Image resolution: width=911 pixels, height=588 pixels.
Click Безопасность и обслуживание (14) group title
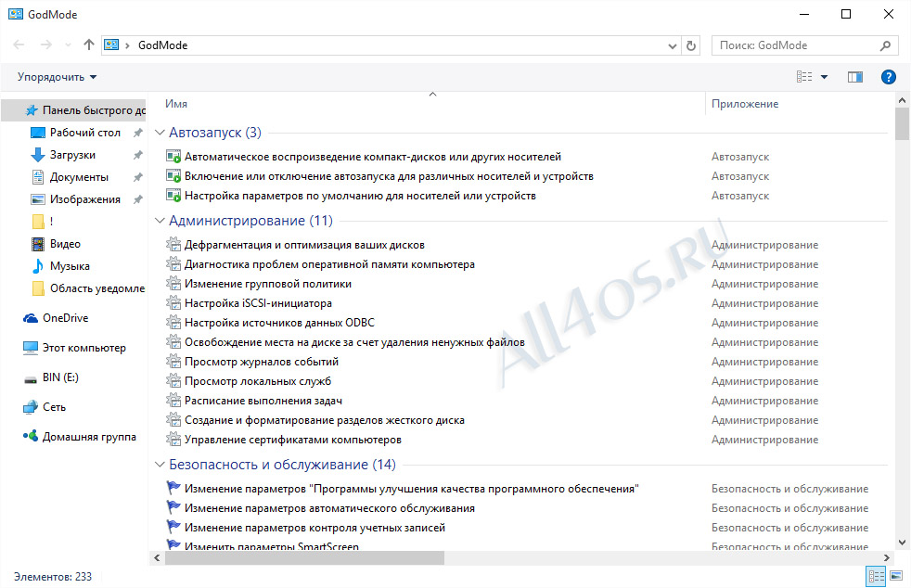tap(282, 465)
